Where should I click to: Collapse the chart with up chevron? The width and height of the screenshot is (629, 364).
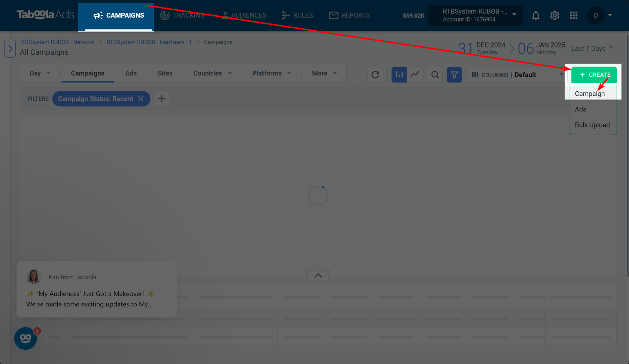click(x=318, y=276)
